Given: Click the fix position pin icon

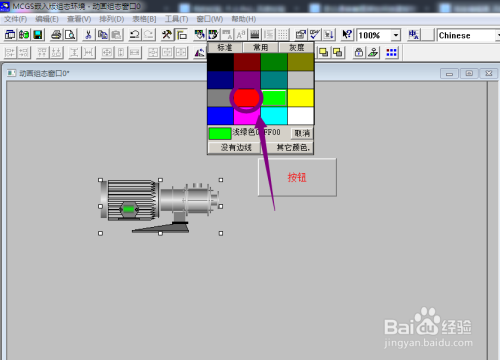Looking at the screenshot, I should tap(373, 52).
